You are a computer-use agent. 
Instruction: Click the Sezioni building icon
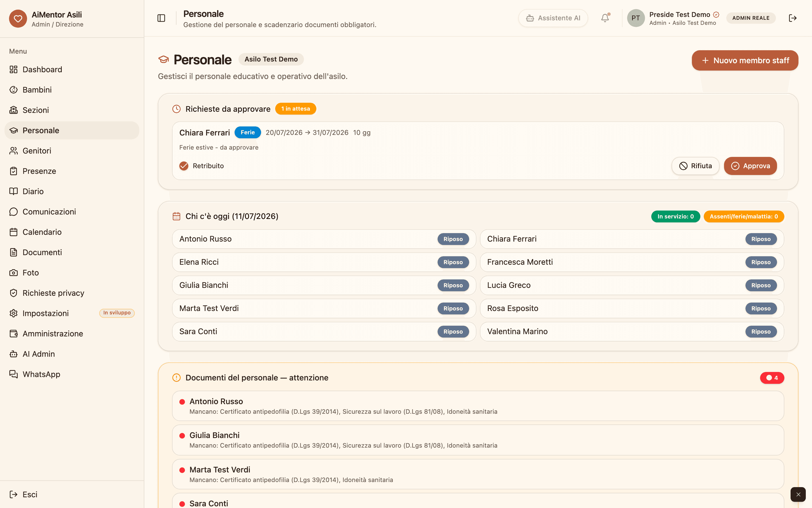point(14,110)
